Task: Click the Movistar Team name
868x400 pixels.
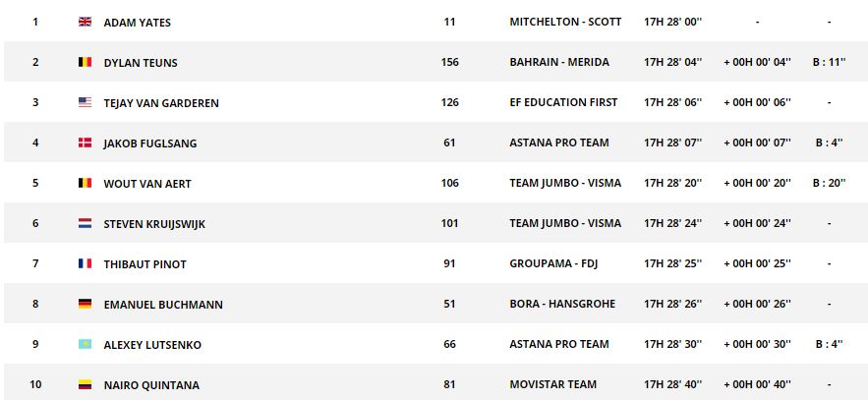Action: (x=553, y=384)
